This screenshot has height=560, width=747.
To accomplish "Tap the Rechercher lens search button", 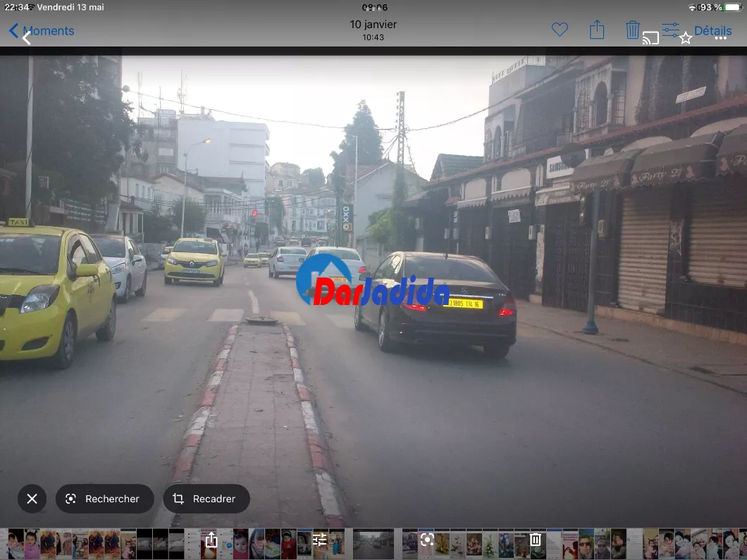I will pos(104,499).
